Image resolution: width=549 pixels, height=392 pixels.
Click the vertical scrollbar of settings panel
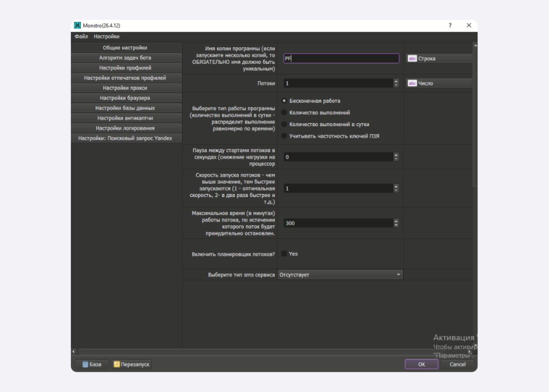(x=475, y=118)
